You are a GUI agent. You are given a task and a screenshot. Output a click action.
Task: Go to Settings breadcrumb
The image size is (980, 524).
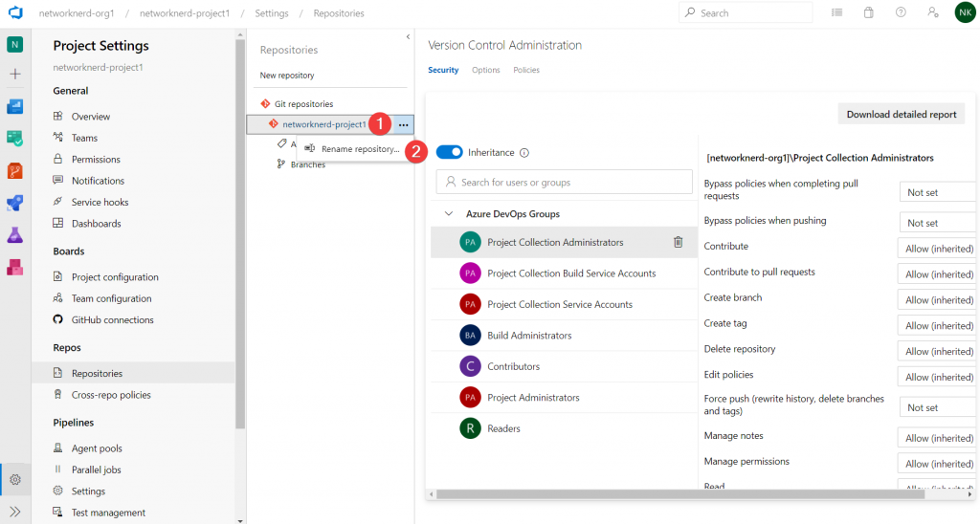coord(271,13)
